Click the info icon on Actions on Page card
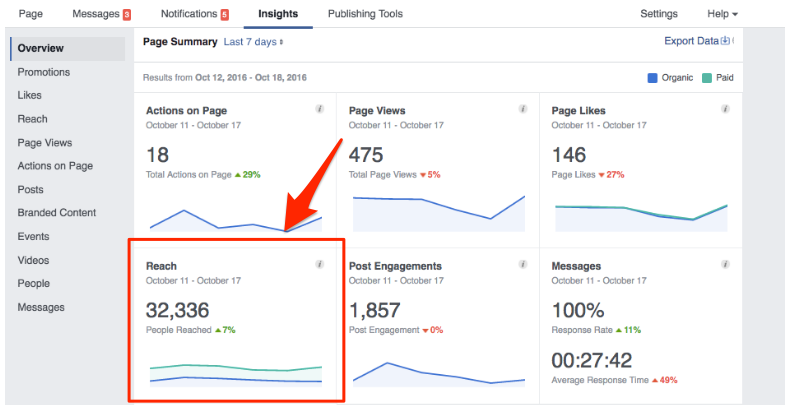The height and width of the screenshot is (405, 789). (320, 109)
